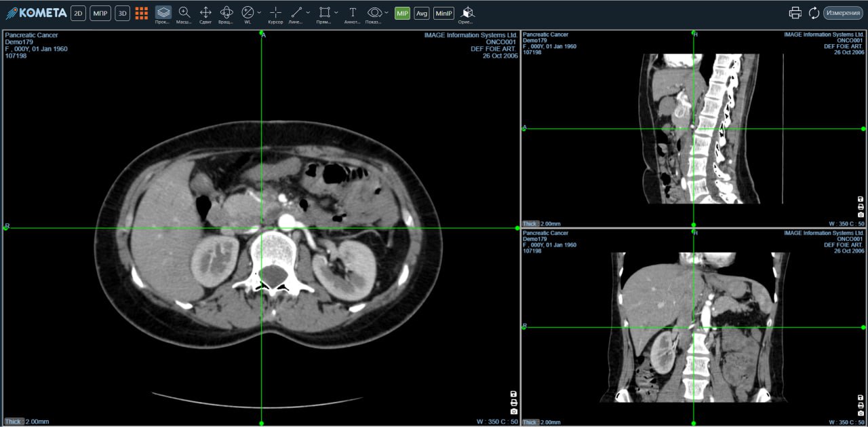Select the rectangle region tool
The width and height of the screenshot is (868, 427).
[x=324, y=14]
